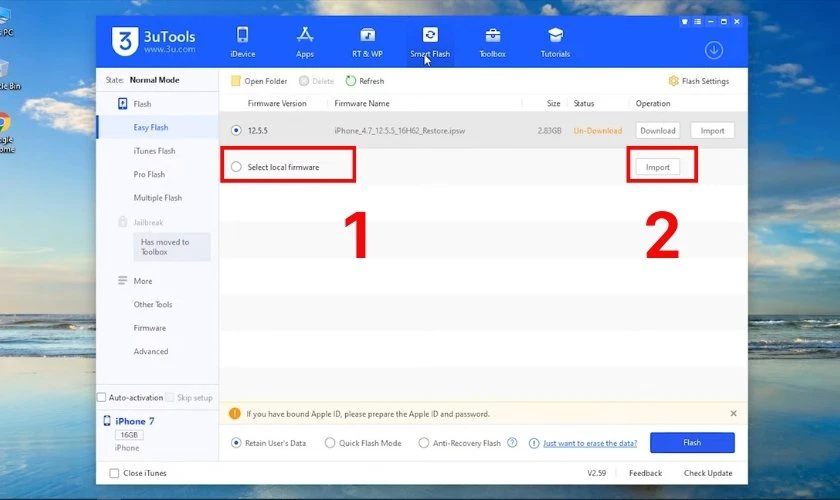Import in the 12.5.5 firmware row
The height and width of the screenshot is (500, 840).
pyautogui.click(x=712, y=130)
